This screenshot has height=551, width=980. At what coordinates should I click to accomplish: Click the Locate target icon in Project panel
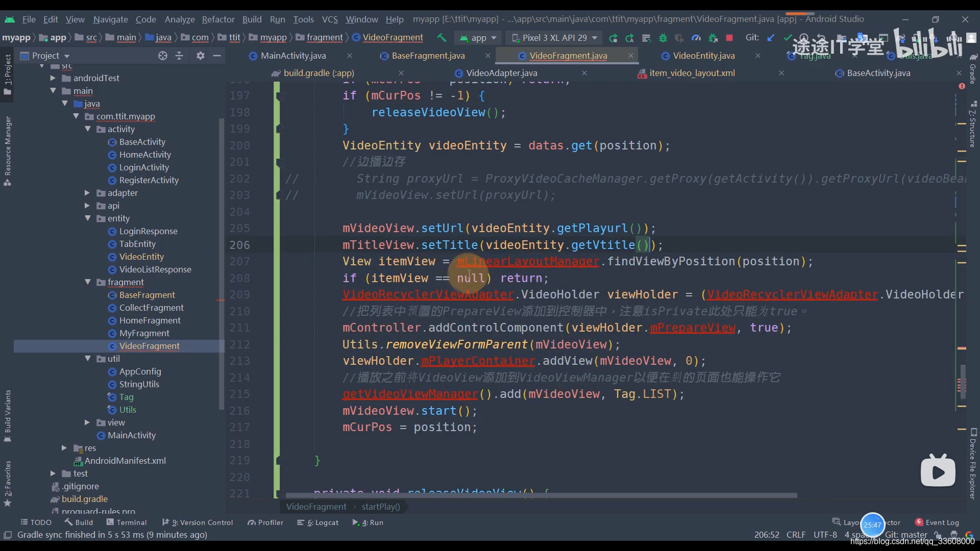click(x=162, y=56)
